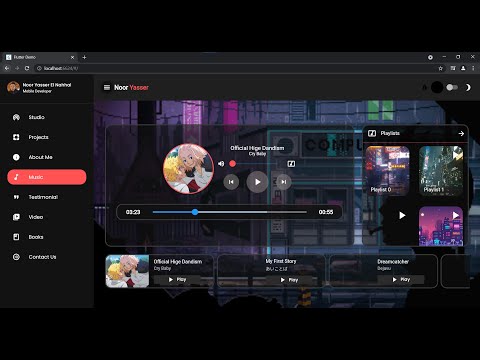Viewport: 480px width, 360px height.
Task: Click the Cry Baby card thumbnail image
Action: (127, 271)
